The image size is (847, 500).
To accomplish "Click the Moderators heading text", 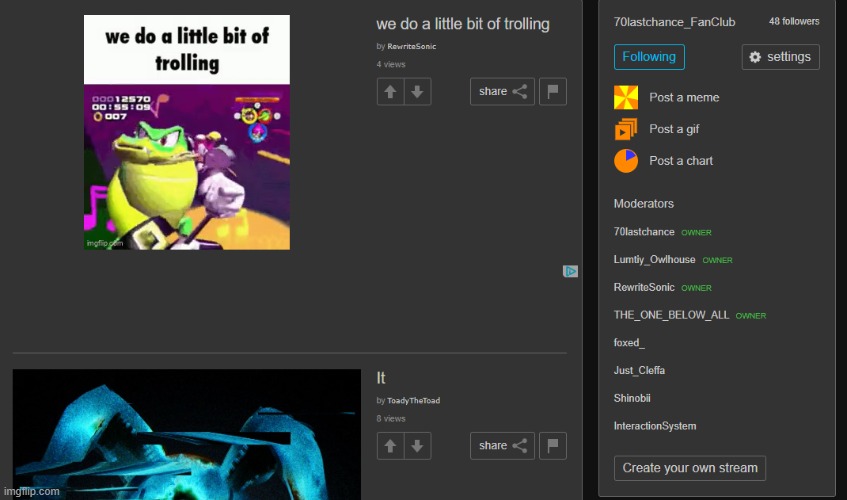I will (643, 204).
